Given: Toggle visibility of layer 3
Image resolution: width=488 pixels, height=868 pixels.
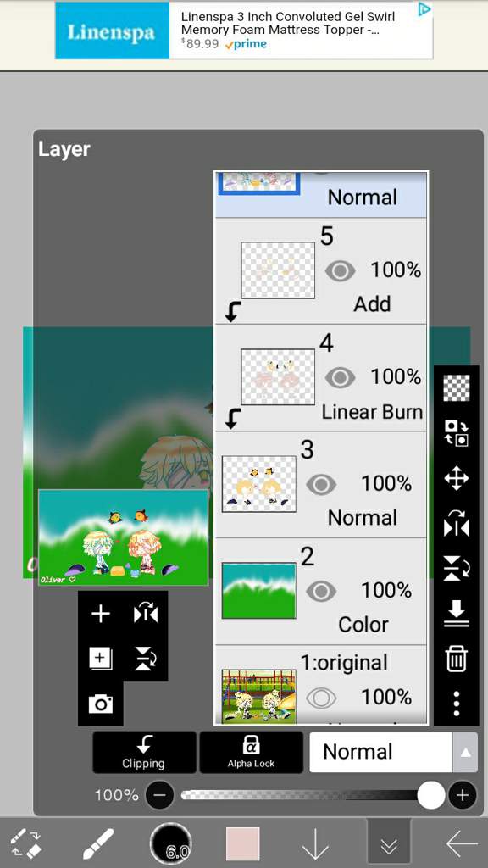Looking at the screenshot, I should click(x=321, y=484).
